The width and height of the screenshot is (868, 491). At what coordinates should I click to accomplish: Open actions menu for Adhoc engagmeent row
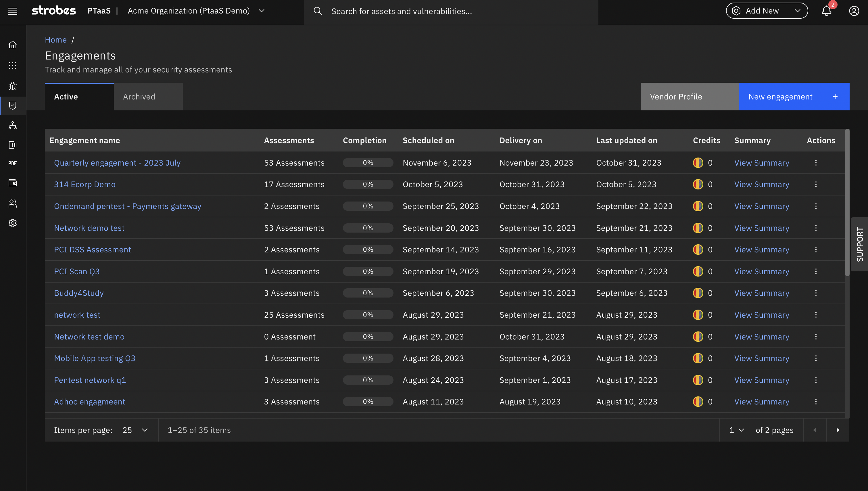pyautogui.click(x=816, y=401)
